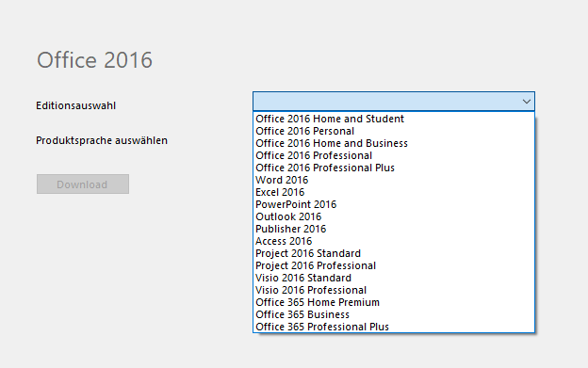Choose Visio 2016 Standard
The height and width of the screenshot is (368, 588).
pos(394,278)
